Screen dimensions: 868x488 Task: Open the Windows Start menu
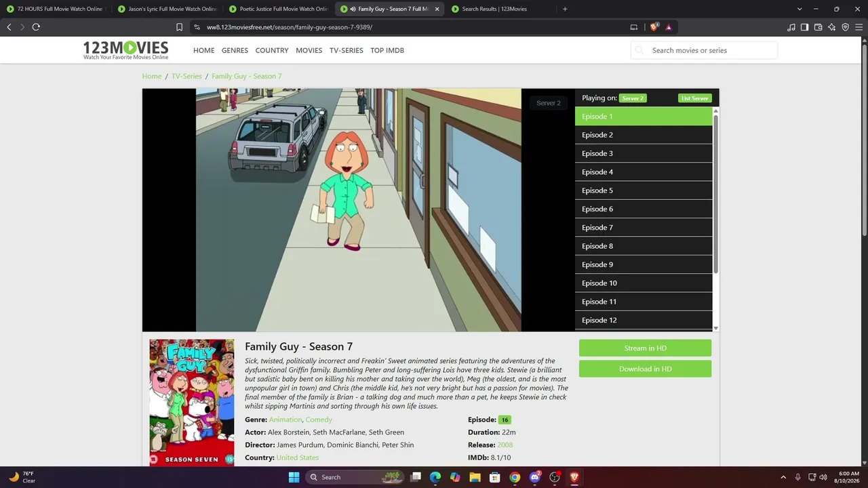(x=294, y=477)
